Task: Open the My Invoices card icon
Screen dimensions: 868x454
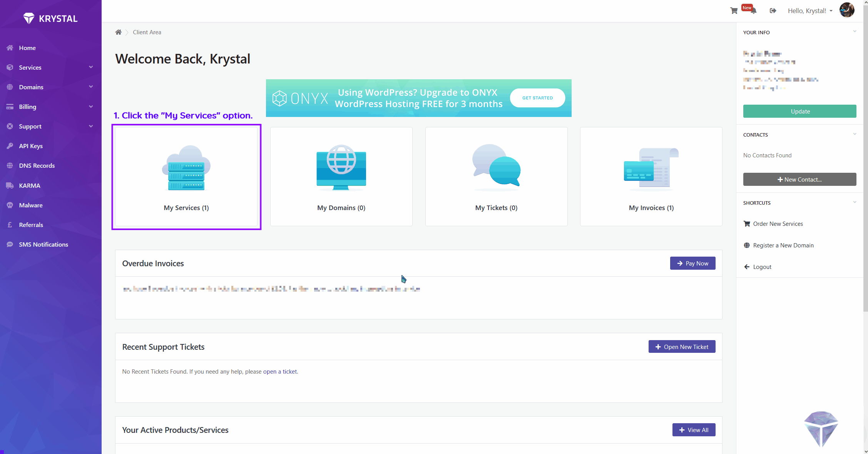Action: tap(651, 169)
